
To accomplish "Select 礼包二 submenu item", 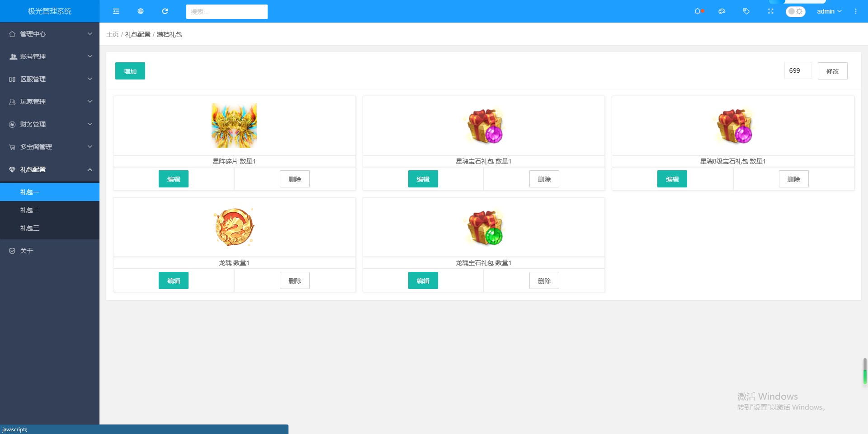I will pos(50,210).
